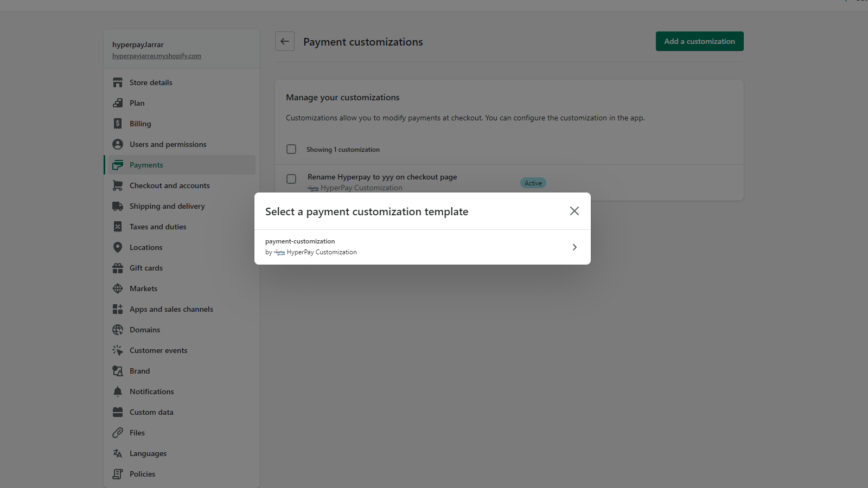Viewport: 868px width, 488px height.
Task: Click Add a customization button
Action: [699, 41]
